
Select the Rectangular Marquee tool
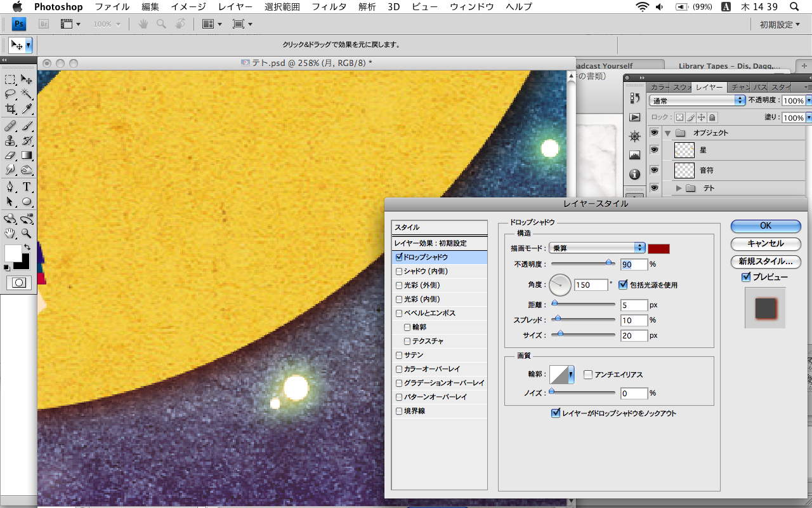pyautogui.click(x=10, y=79)
